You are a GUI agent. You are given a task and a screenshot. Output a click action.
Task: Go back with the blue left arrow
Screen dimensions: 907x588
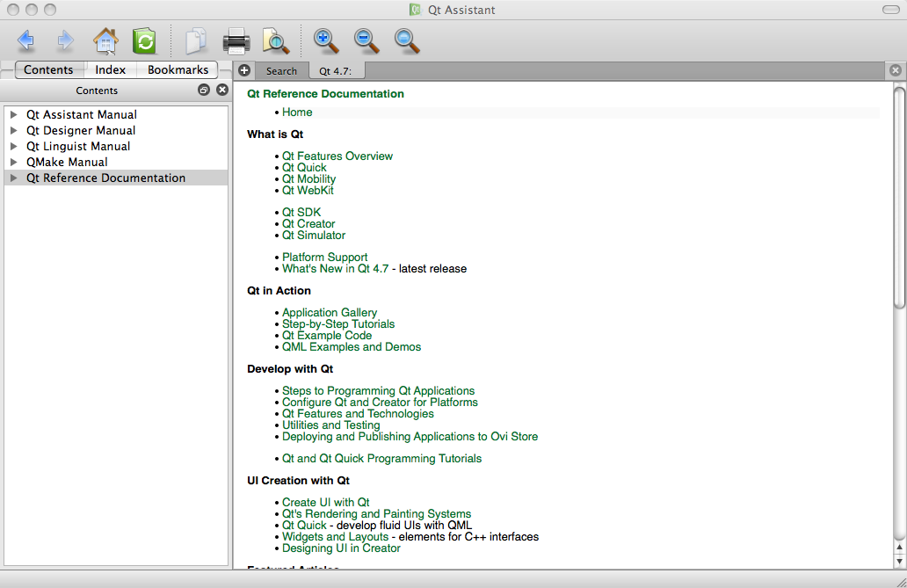(26, 40)
